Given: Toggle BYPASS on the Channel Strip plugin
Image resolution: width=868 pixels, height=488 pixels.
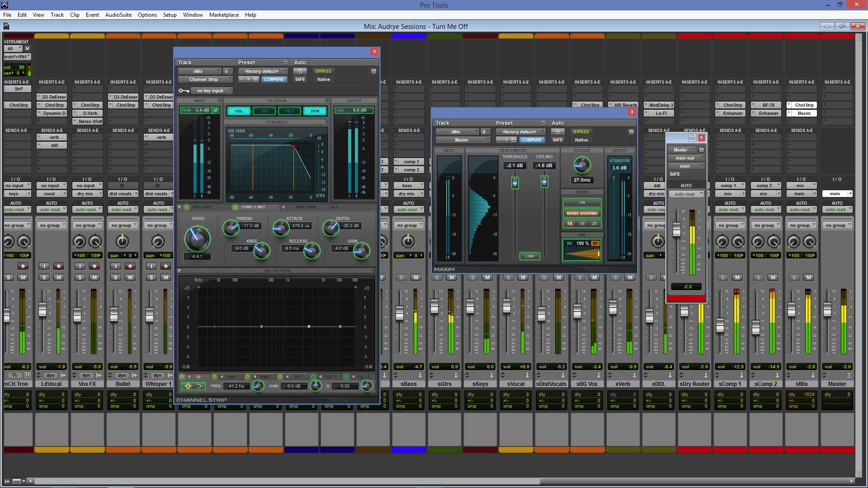Looking at the screenshot, I should click(323, 71).
